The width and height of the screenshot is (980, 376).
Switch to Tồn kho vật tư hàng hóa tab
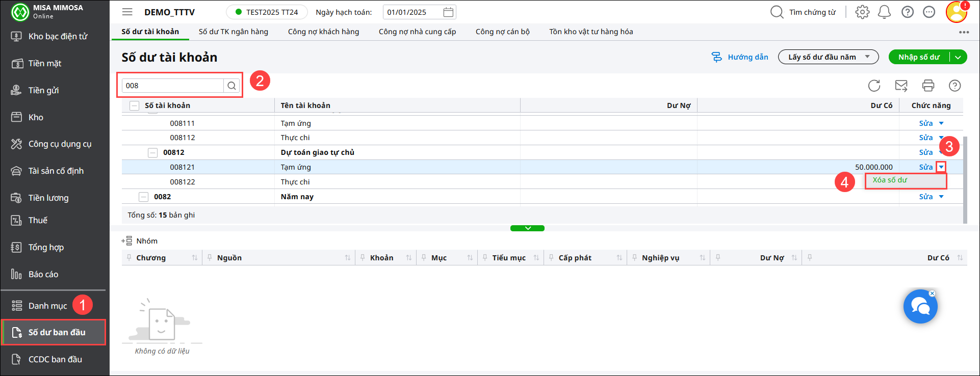(591, 32)
